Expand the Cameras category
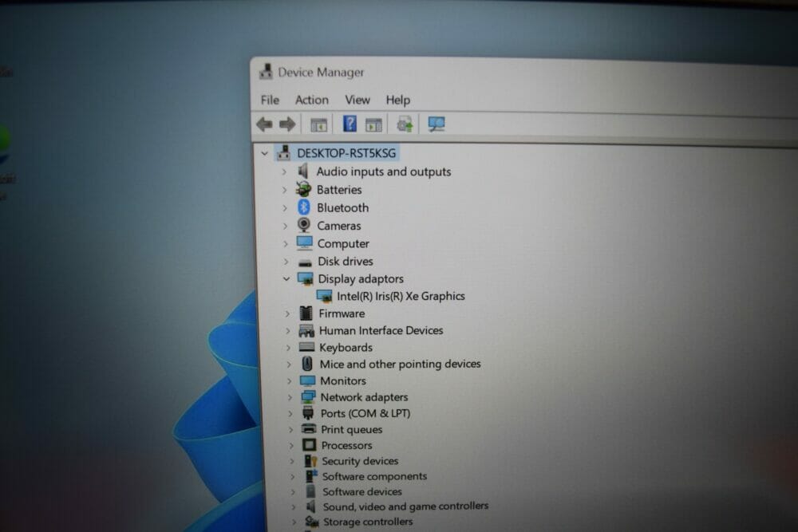The width and height of the screenshot is (798, 532). click(286, 226)
